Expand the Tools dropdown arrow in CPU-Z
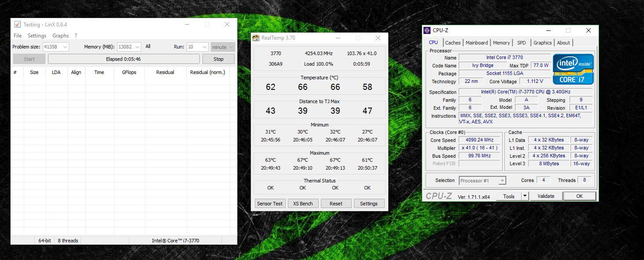 (x=525, y=196)
